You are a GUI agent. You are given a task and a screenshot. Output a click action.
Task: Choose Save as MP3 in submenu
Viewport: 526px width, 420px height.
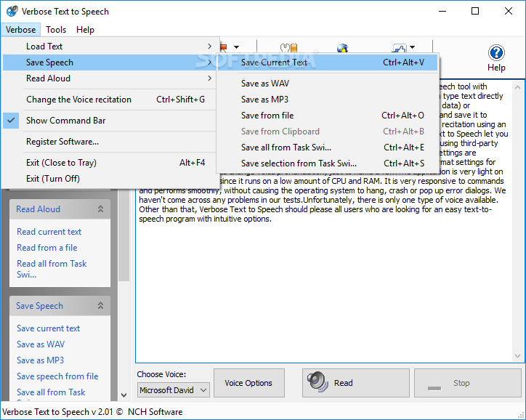(328, 100)
